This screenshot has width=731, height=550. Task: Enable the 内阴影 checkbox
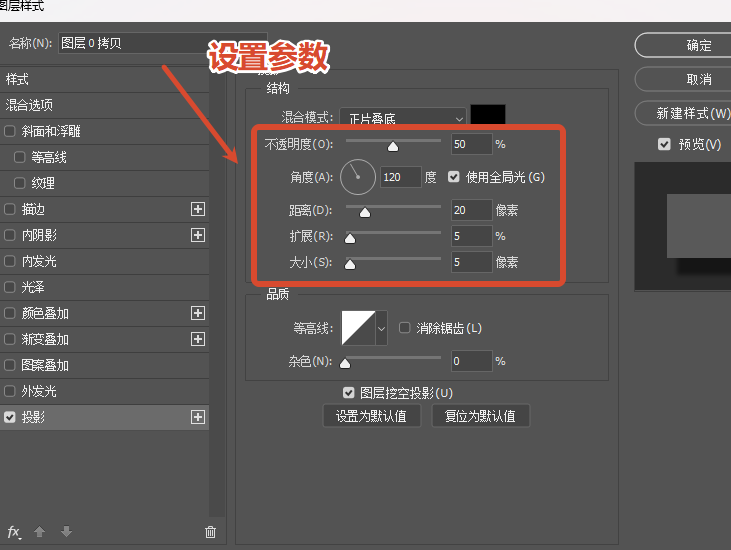pyautogui.click(x=9, y=235)
